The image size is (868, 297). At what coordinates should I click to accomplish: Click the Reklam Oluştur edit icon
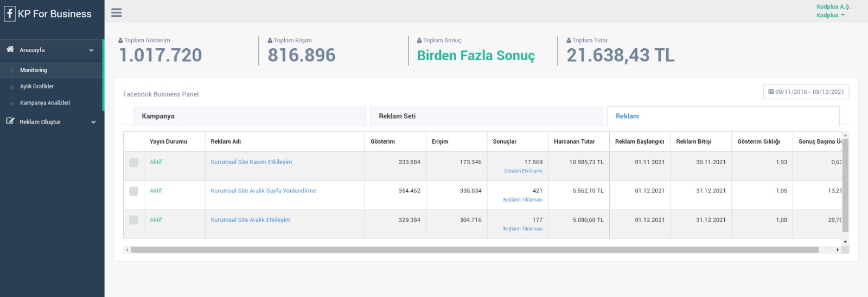10,121
